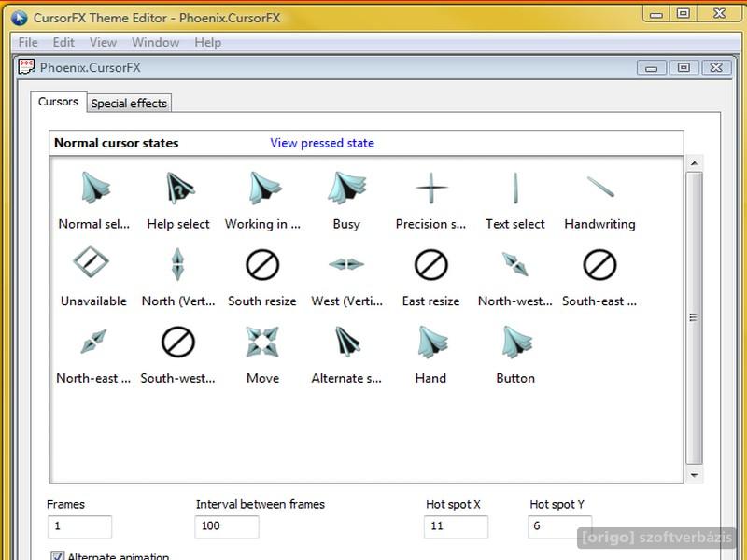Select the West resize cursor icon
The image size is (747, 560).
coord(346,264)
